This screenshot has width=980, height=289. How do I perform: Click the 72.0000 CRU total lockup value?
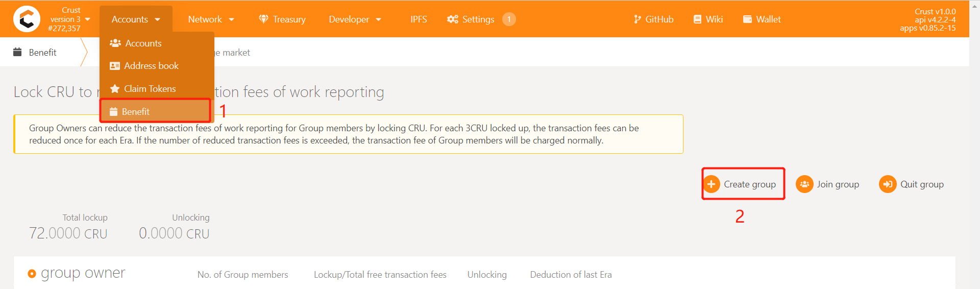[68, 233]
